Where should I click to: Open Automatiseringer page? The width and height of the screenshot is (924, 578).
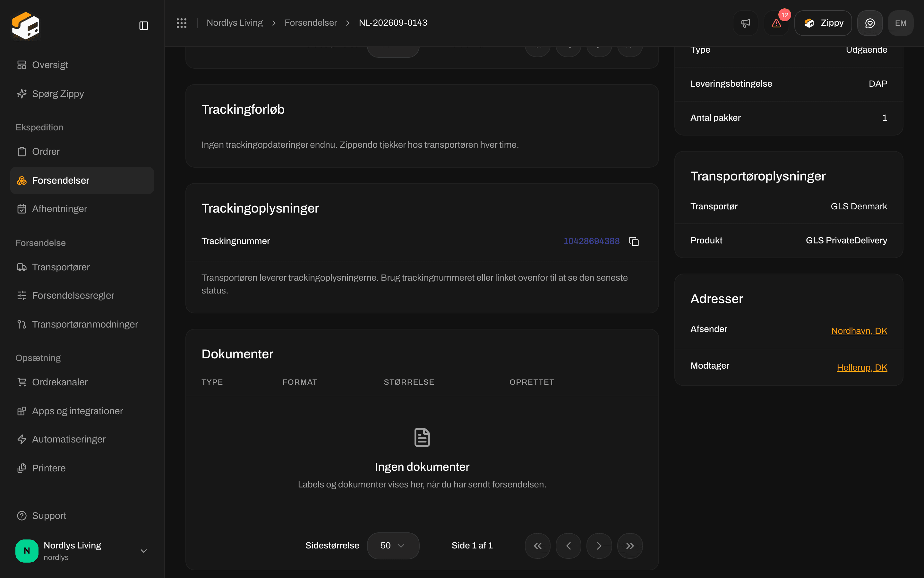click(82, 439)
